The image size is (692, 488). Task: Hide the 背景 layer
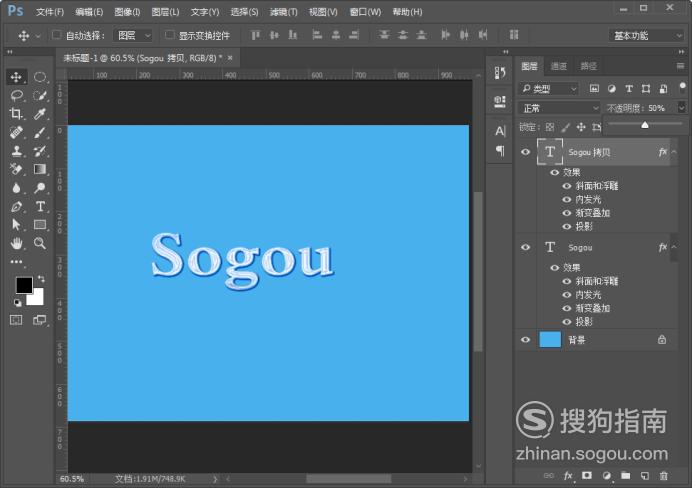pyautogui.click(x=525, y=340)
